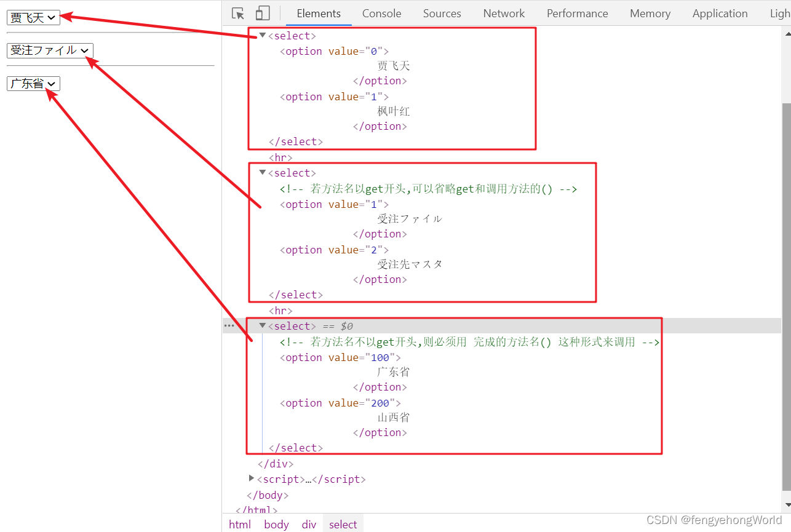The height and width of the screenshot is (532, 791).
Task: Click select in the breadcrumb bar
Action: click(343, 524)
